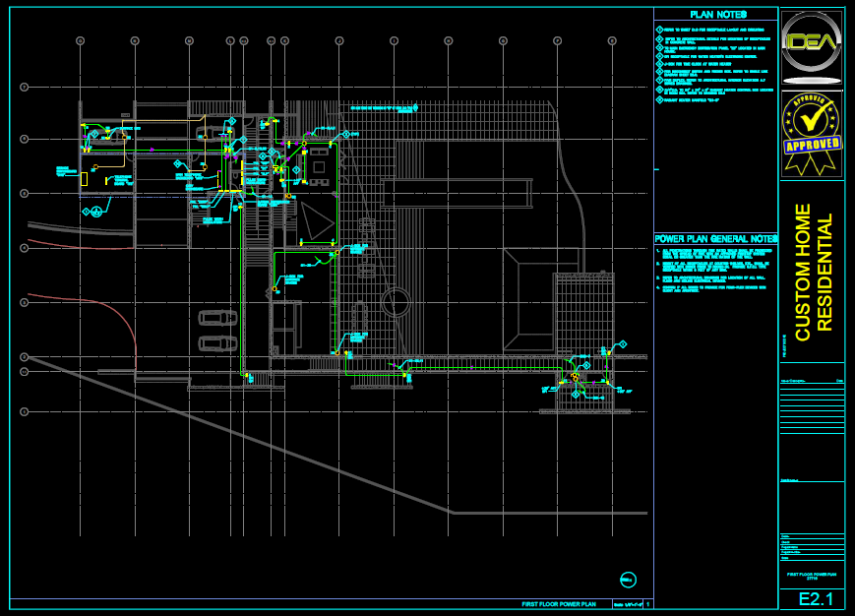Viewport: 855px width, 616px height.
Task: Select the yellow rectangle panel symbol at far left
Action: point(84,179)
